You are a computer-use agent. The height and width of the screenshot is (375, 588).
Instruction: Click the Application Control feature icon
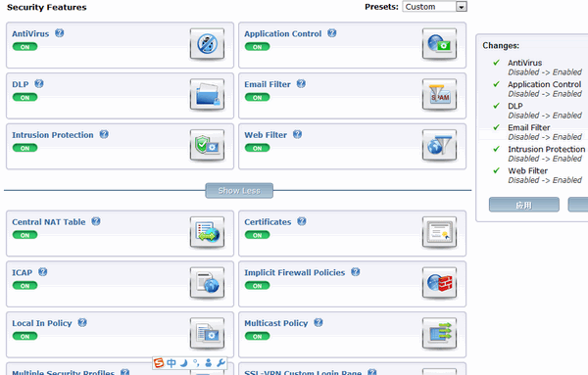tap(439, 44)
